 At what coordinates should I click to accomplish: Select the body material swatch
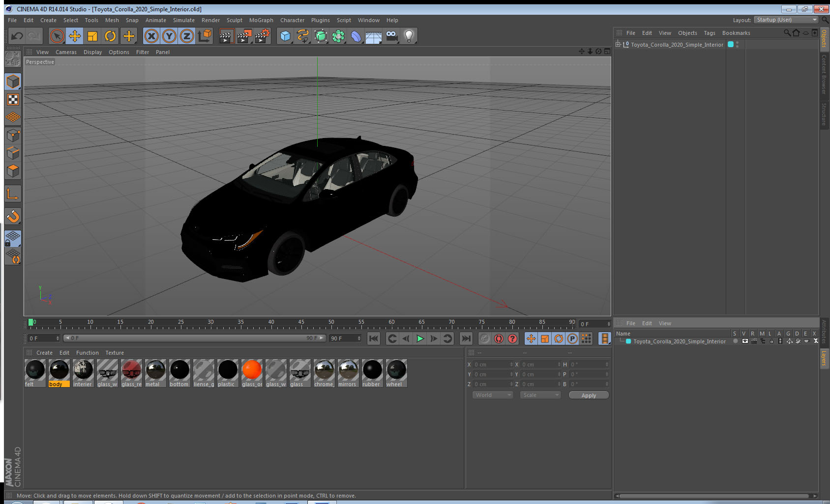pyautogui.click(x=59, y=373)
